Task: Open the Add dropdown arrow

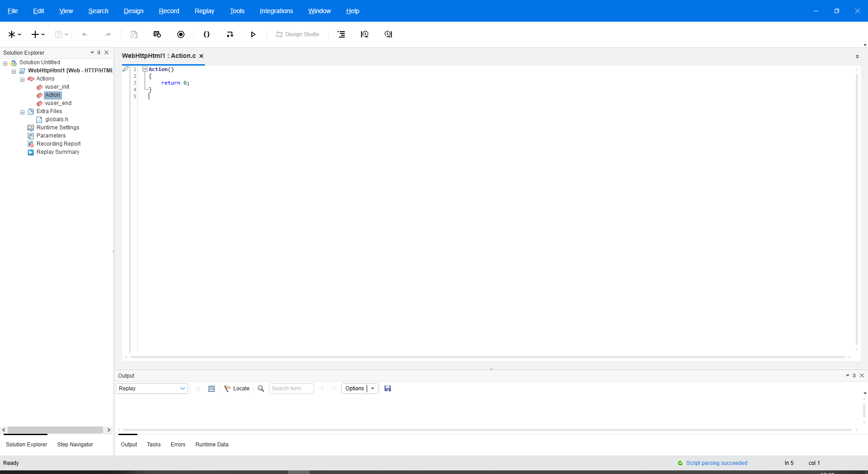Action: click(x=43, y=34)
